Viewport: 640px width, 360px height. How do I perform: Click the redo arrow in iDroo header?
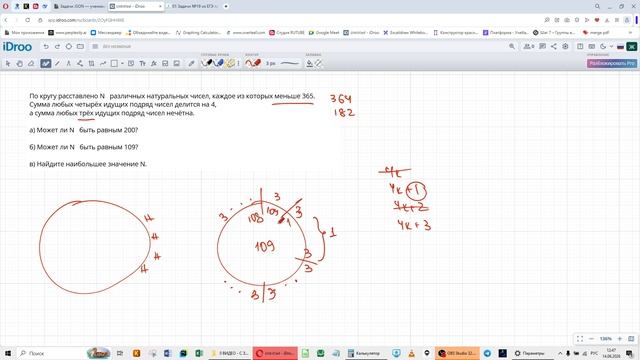pos(57,47)
